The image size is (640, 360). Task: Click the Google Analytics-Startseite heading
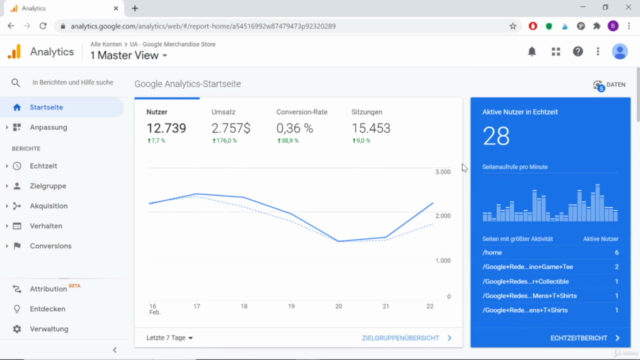pyautogui.click(x=188, y=84)
